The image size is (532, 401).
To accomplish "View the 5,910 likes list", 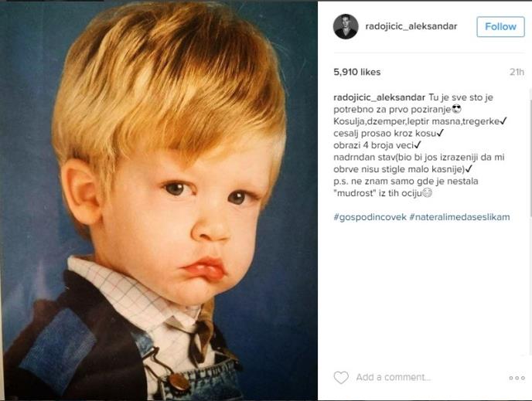I will (357, 72).
